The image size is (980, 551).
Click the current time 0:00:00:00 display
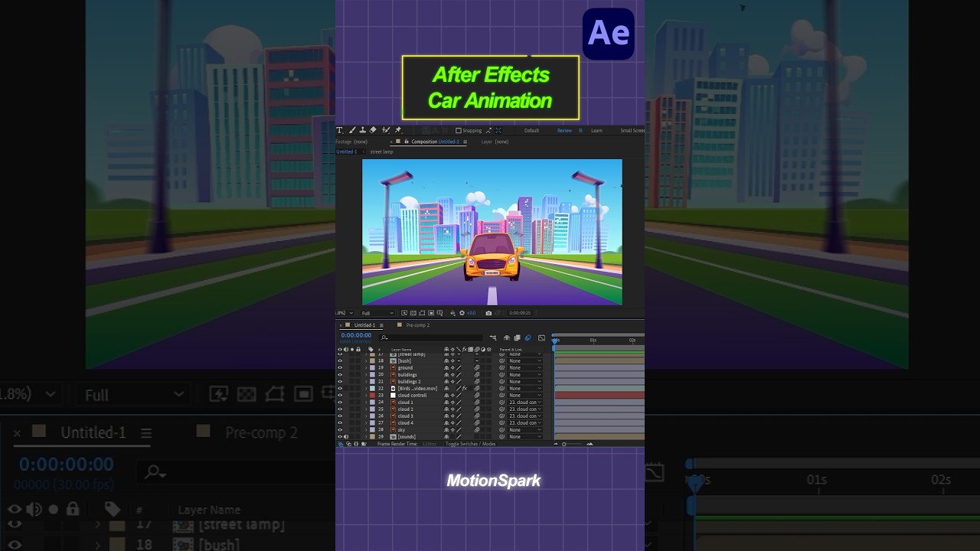pyautogui.click(x=356, y=335)
